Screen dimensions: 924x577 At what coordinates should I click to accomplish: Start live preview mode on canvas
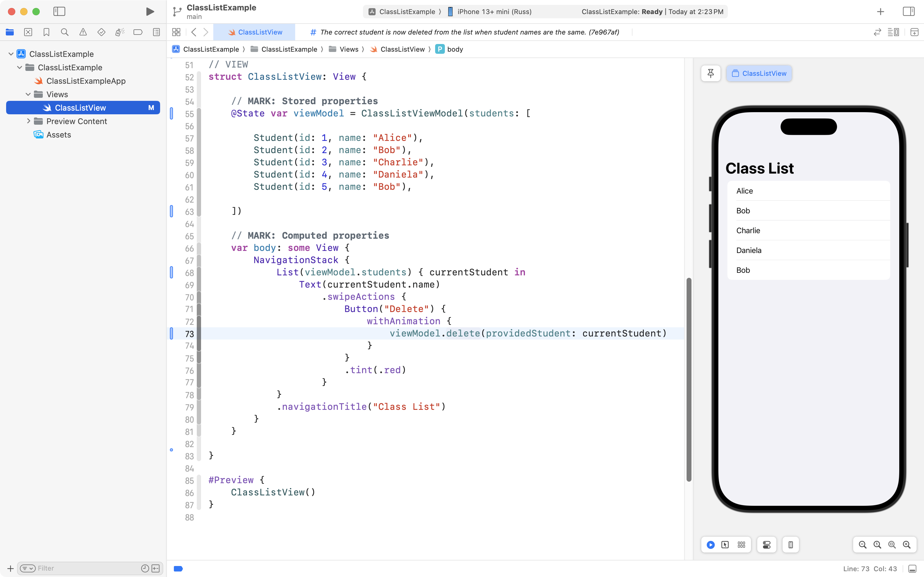[710, 545]
